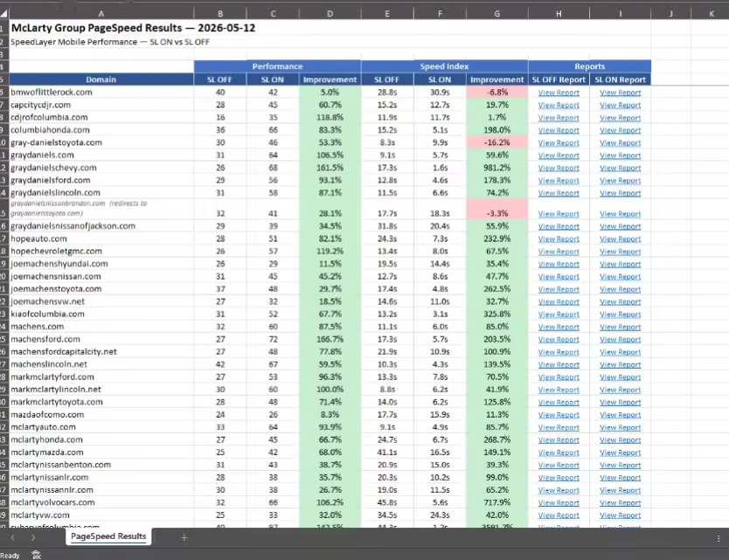Image resolution: width=729 pixels, height=560 pixels.
Task: Open SL ON View Report for markmclartyford.com
Action: [620, 377]
